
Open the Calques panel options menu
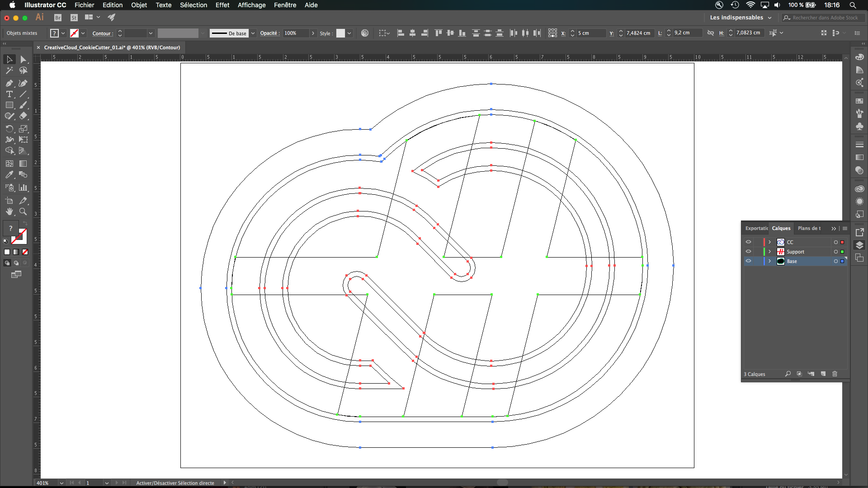[x=845, y=229]
